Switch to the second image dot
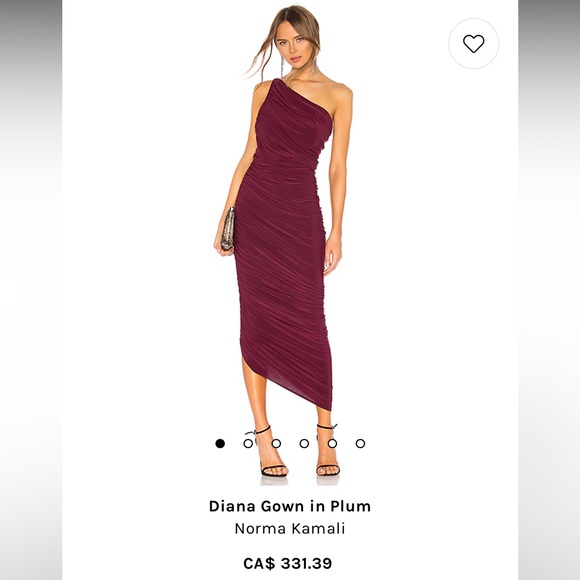The width and height of the screenshot is (580, 580). coord(248,443)
